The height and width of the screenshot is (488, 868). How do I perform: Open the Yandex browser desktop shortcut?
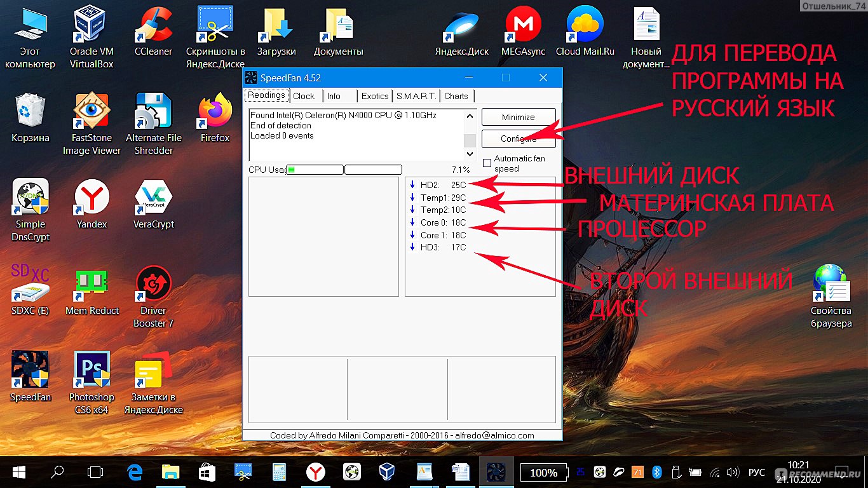92,205
